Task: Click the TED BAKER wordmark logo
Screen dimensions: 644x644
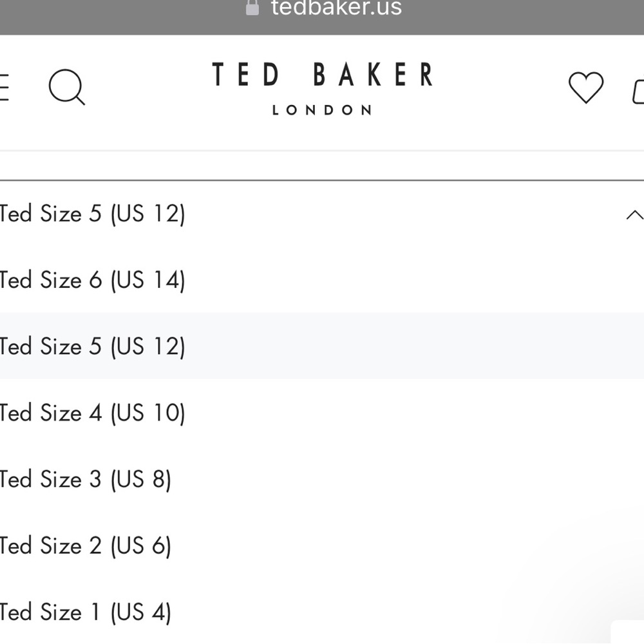Action: pos(322,75)
